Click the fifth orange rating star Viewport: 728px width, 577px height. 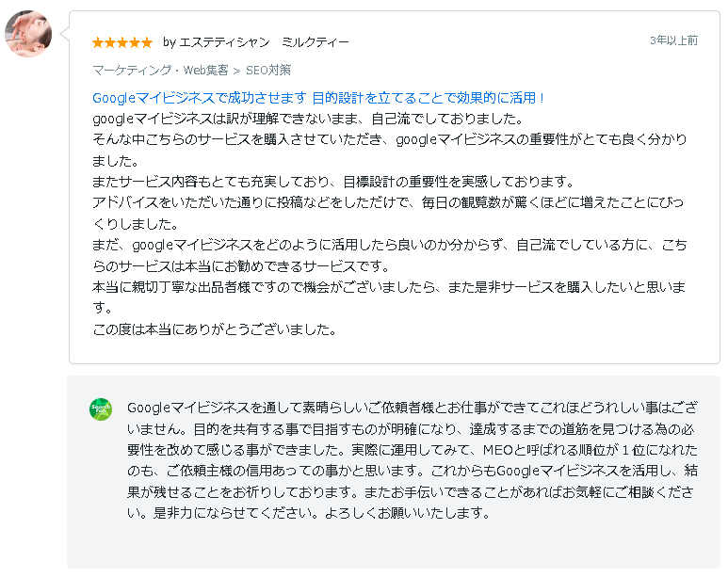pos(147,43)
